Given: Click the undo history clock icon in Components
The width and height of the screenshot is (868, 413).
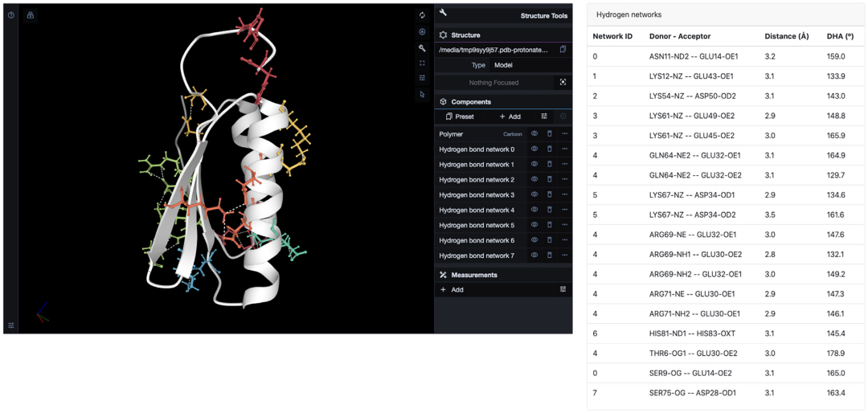Looking at the screenshot, I should click(x=563, y=117).
